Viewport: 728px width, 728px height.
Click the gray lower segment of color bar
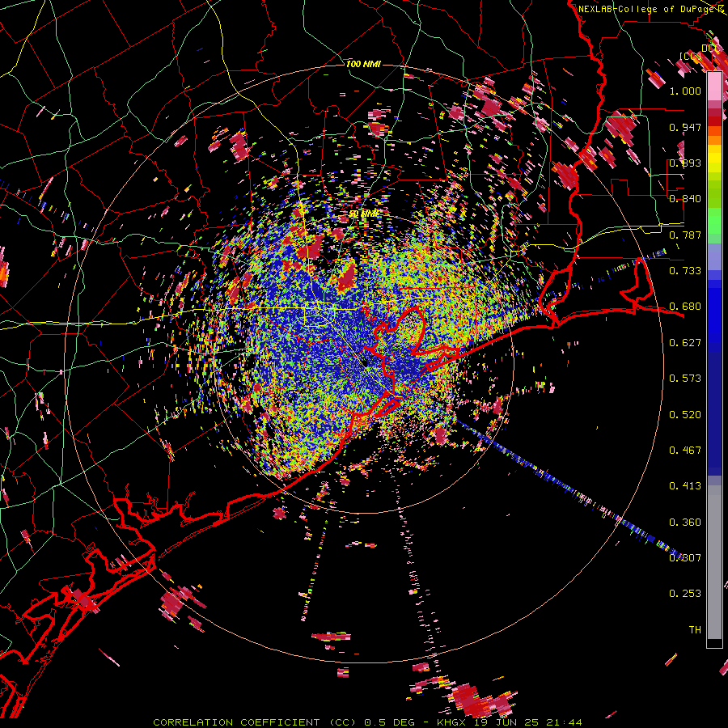[714, 562]
